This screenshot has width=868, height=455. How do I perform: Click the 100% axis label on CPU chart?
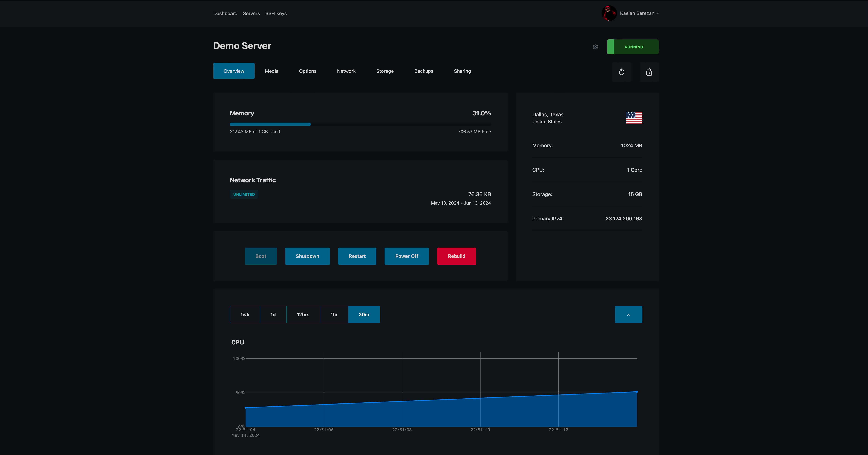tap(239, 359)
